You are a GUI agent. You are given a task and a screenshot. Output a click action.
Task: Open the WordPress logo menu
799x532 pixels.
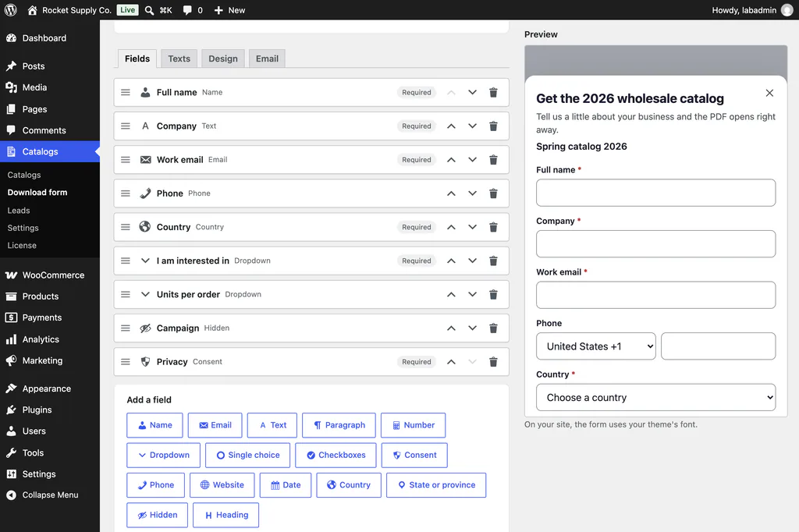11,9
